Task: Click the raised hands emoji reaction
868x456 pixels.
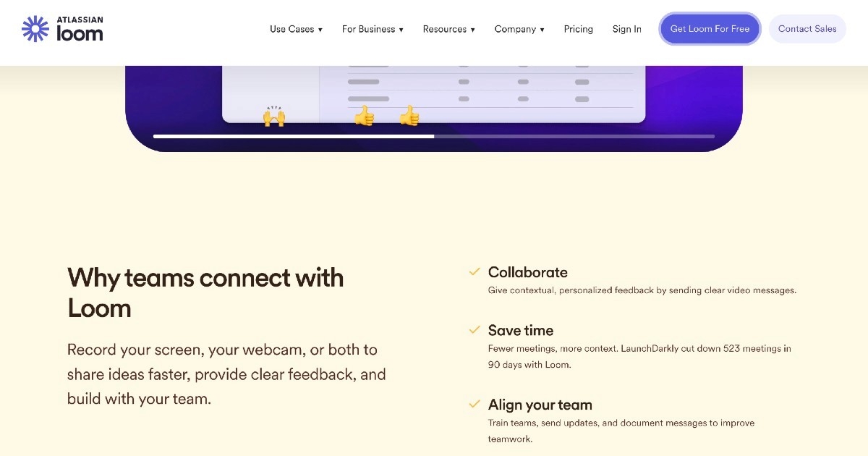Action: click(x=273, y=116)
